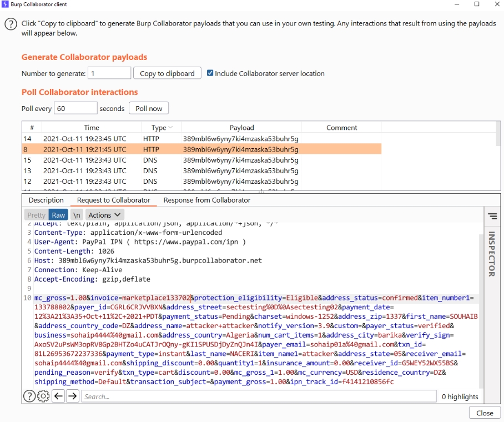Expand the Actions dropdown
Image resolution: width=504 pixels, height=422 pixels.
pyautogui.click(x=105, y=215)
